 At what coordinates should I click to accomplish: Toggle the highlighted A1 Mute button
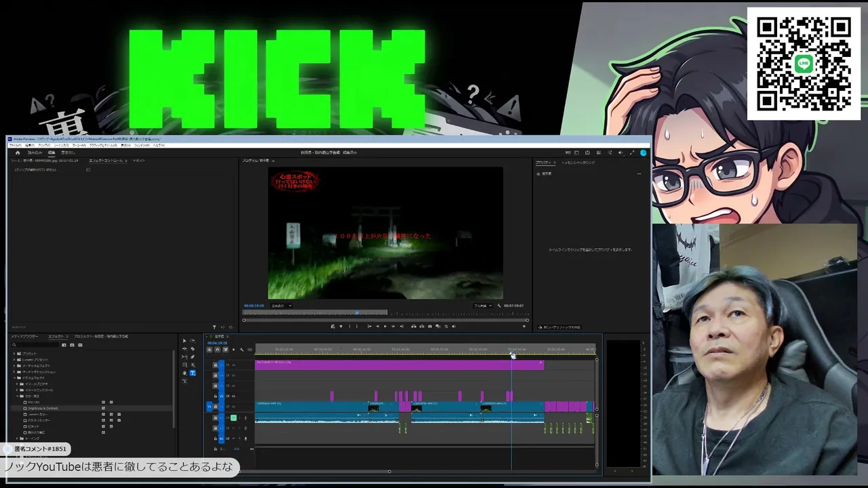[x=233, y=418]
